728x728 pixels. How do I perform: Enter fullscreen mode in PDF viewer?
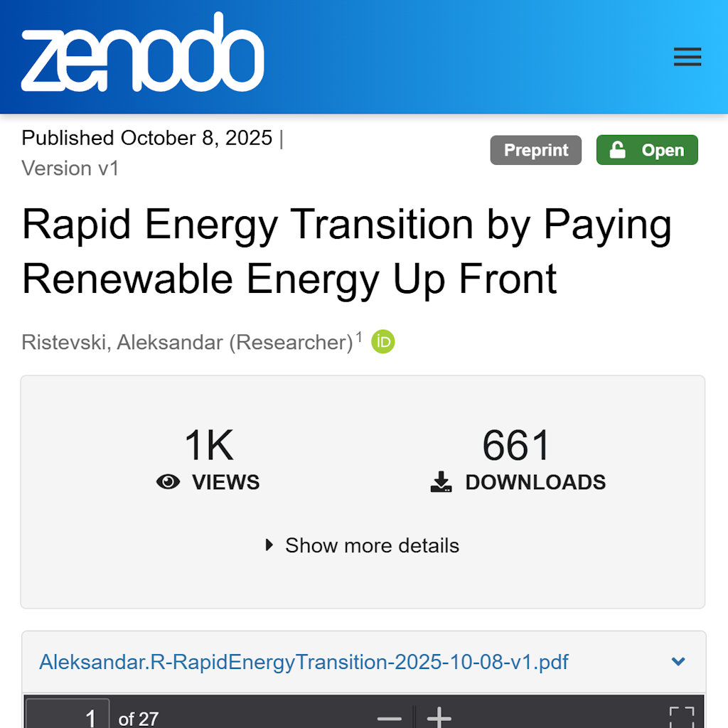(x=681, y=718)
